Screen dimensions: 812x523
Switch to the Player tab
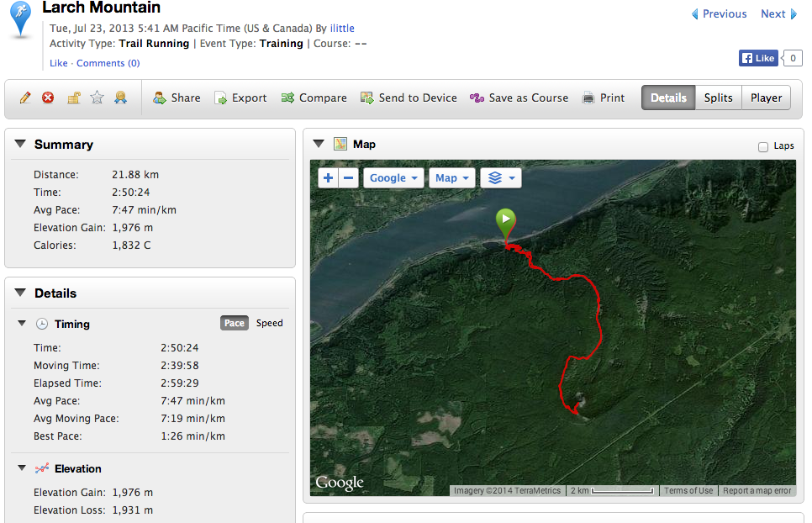tap(766, 98)
